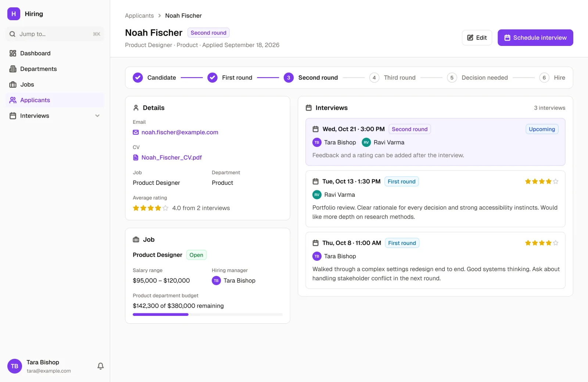Viewport: 588px width, 382px height.
Task: Open Interviews in the sidebar
Action: 55,116
